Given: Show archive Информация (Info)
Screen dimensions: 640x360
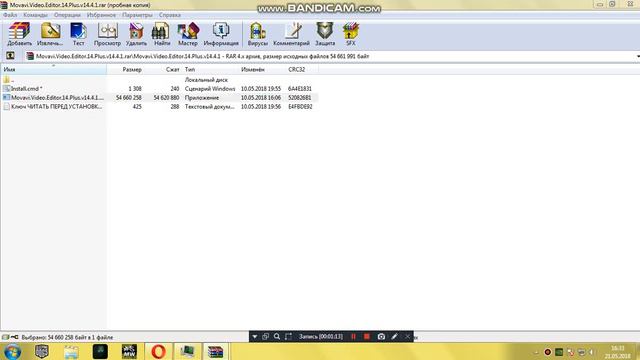Looking at the screenshot, I should coord(221,34).
